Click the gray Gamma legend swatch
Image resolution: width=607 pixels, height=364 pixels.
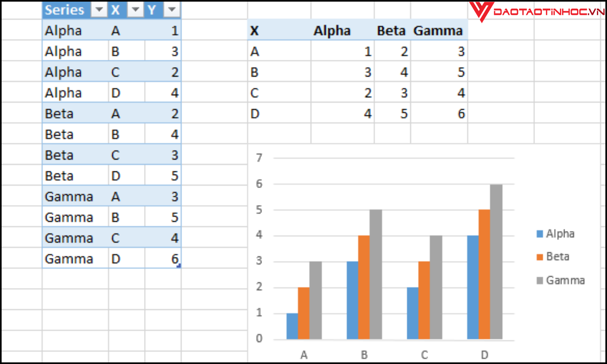[x=539, y=280]
